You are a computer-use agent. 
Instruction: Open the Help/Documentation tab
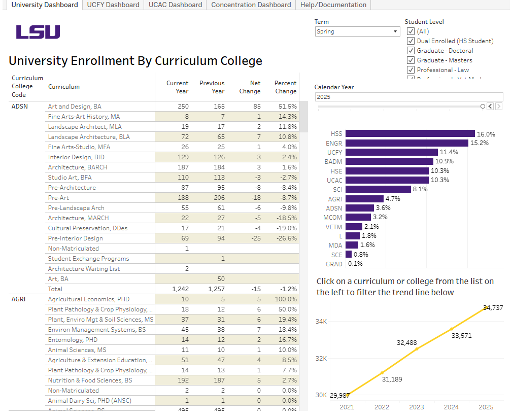333,5
